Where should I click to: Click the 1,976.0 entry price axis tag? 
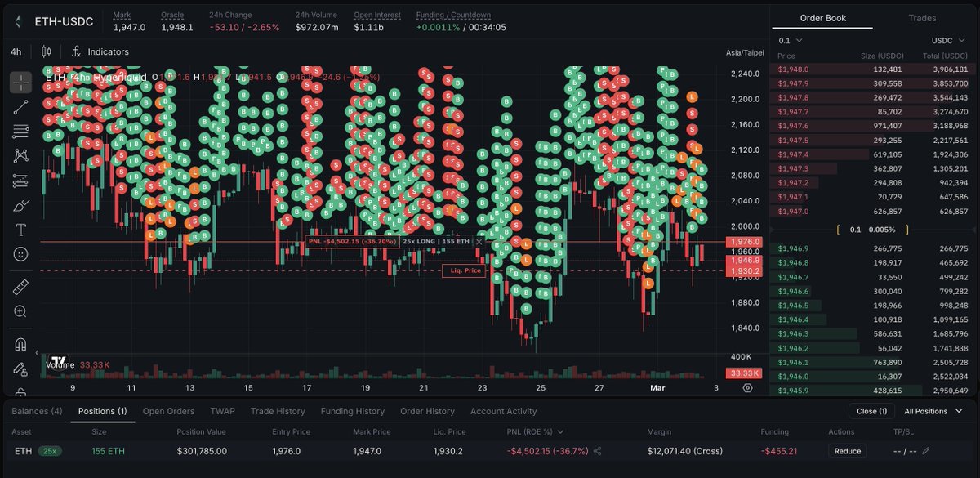(743, 242)
